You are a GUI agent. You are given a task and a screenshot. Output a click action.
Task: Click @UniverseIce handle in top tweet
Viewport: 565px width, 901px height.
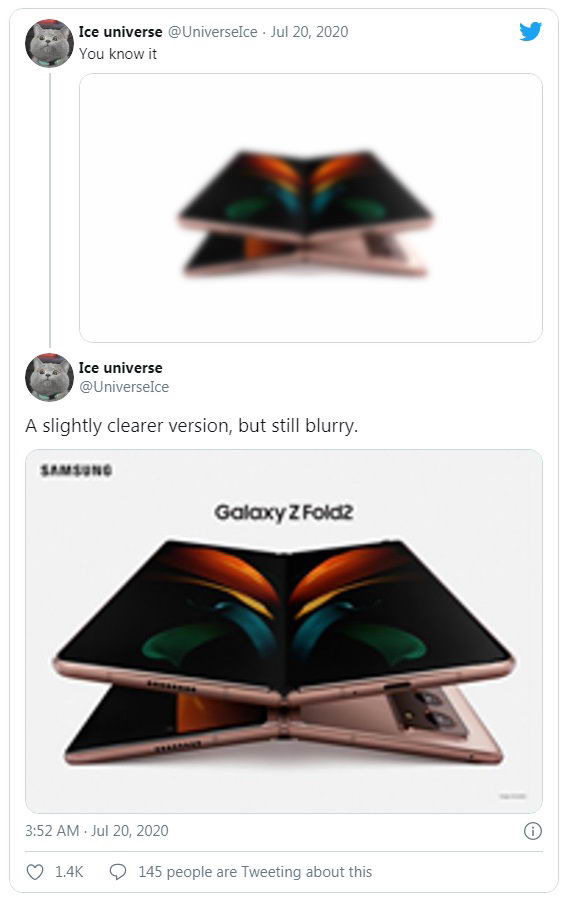tap(213, 32)
